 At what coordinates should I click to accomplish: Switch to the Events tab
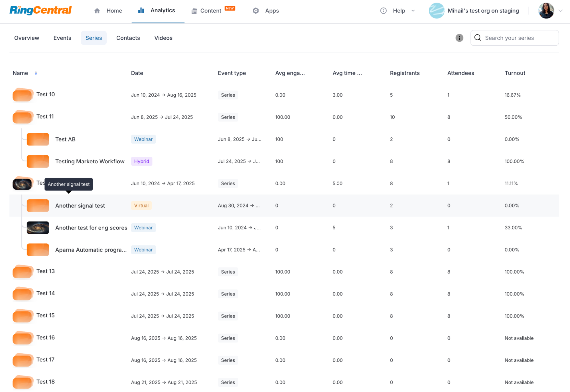(x=62, y=38)
